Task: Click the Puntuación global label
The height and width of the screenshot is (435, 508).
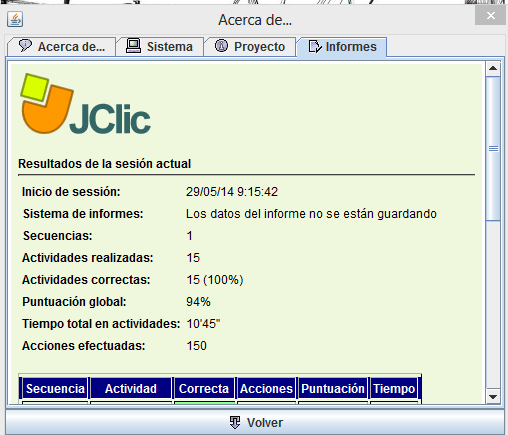Action: tap(74, 302)
